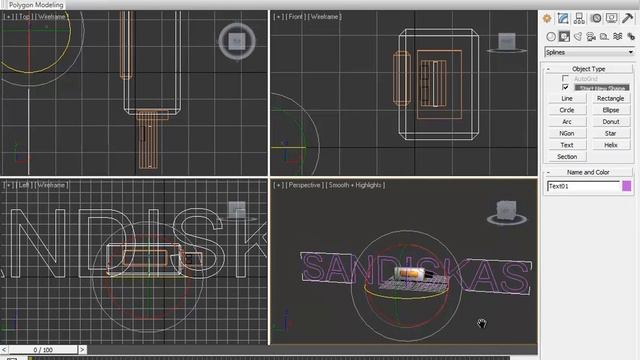Toggle the AutoGrid checkbox
The height and width of the screenshot is (360, 640).
[565, 78]
